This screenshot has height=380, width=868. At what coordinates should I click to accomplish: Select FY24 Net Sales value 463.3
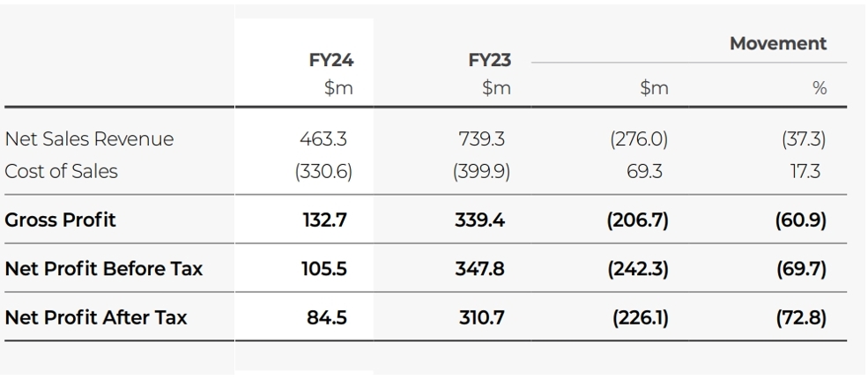323,138
